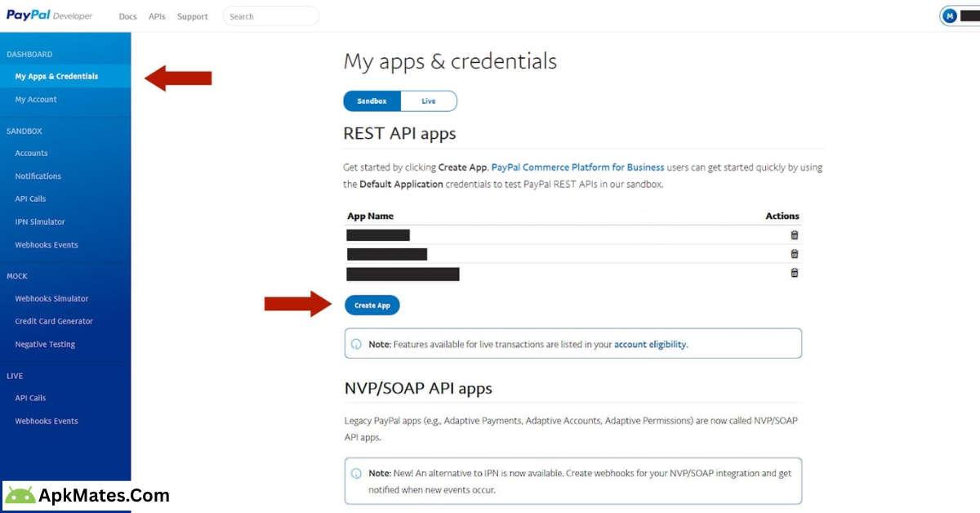
Task: Follow the account eligibility link
Action: click(x=650, y=345)
